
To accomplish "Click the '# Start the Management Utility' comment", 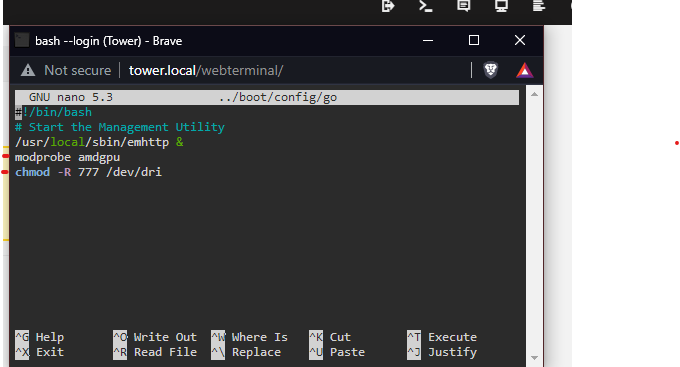I will [x=120, y=127].
